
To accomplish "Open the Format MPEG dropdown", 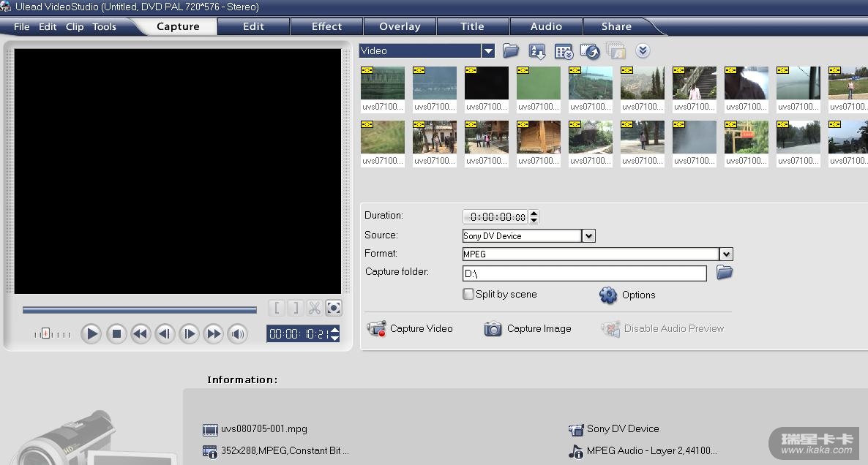I will [x=725, y=254].
